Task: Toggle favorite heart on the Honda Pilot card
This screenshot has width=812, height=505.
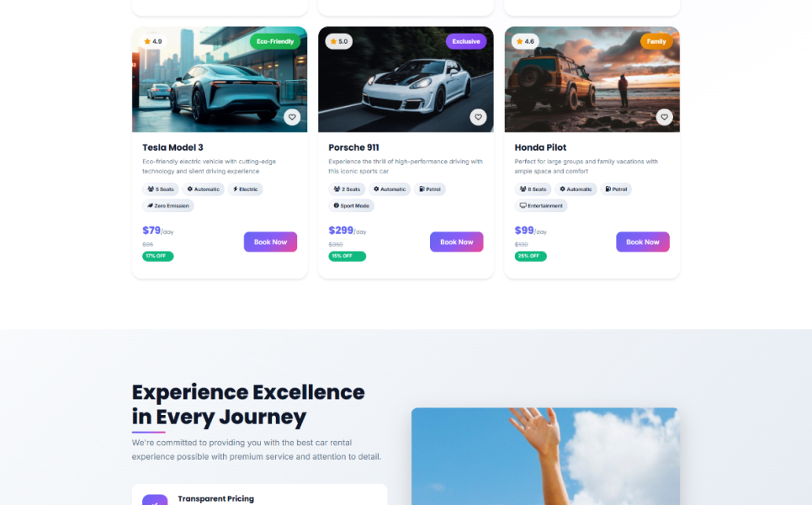Action: click(664, 117)
